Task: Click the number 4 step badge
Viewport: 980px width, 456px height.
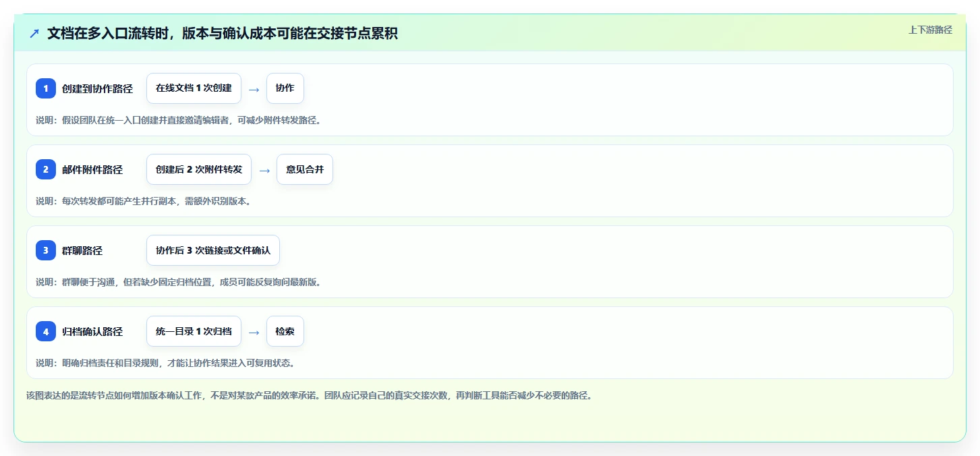Action: tap(46, 331)
